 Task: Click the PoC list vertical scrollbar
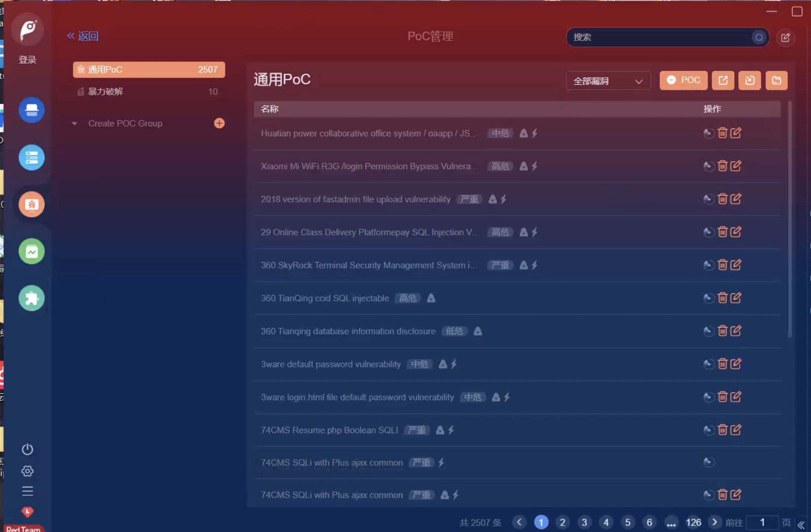(x=790, y=219)
